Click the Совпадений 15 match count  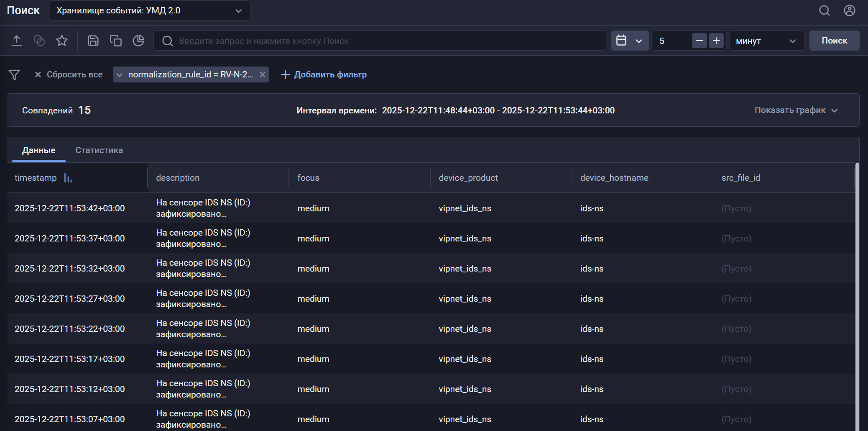pos(56,110)
